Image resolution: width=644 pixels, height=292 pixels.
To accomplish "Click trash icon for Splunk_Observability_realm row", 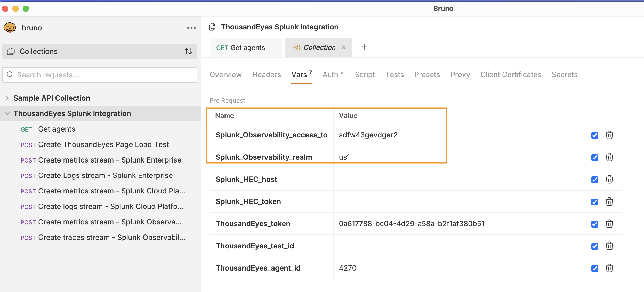I will [609, 157].
